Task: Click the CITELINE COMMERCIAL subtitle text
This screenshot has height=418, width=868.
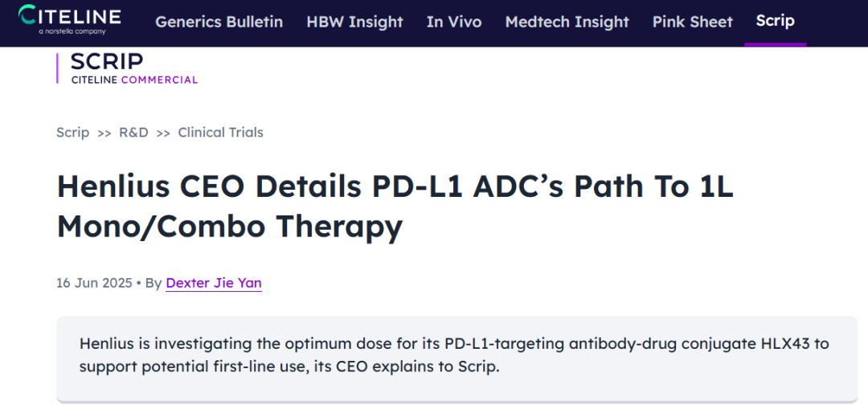Action: [134, 80]
